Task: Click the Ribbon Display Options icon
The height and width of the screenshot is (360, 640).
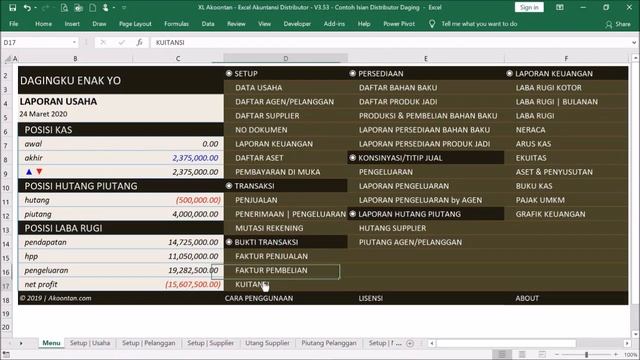Action: [560, 7]
